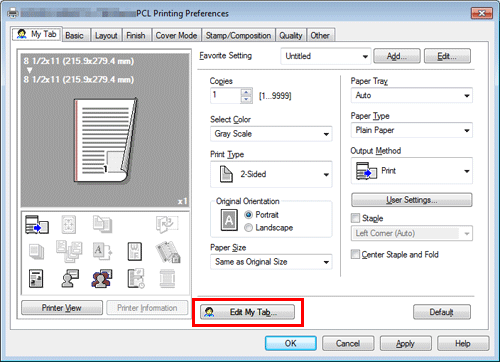Click the account track group icon

[102, 279]
